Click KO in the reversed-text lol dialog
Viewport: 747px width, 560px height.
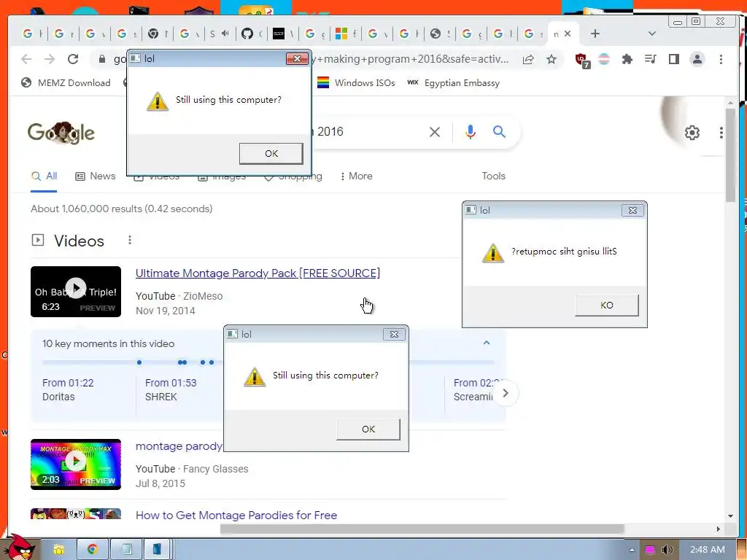point(606,306)
